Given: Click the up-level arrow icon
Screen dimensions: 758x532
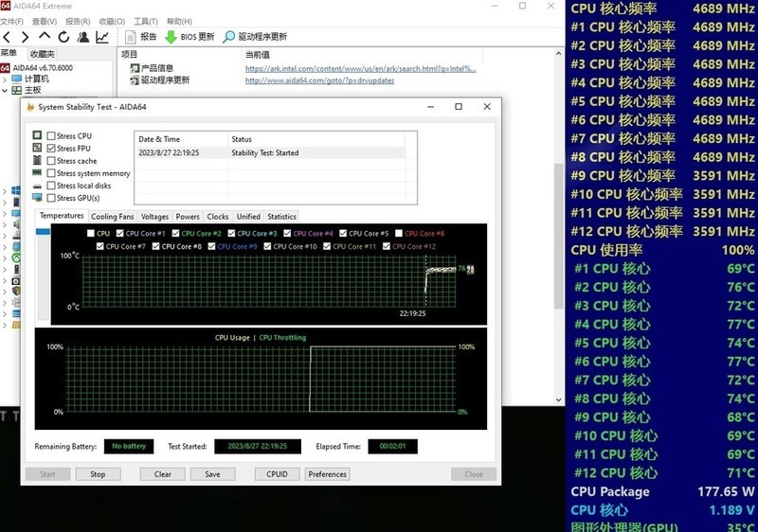Looking at the screenshot, I should tap(44, 37).
